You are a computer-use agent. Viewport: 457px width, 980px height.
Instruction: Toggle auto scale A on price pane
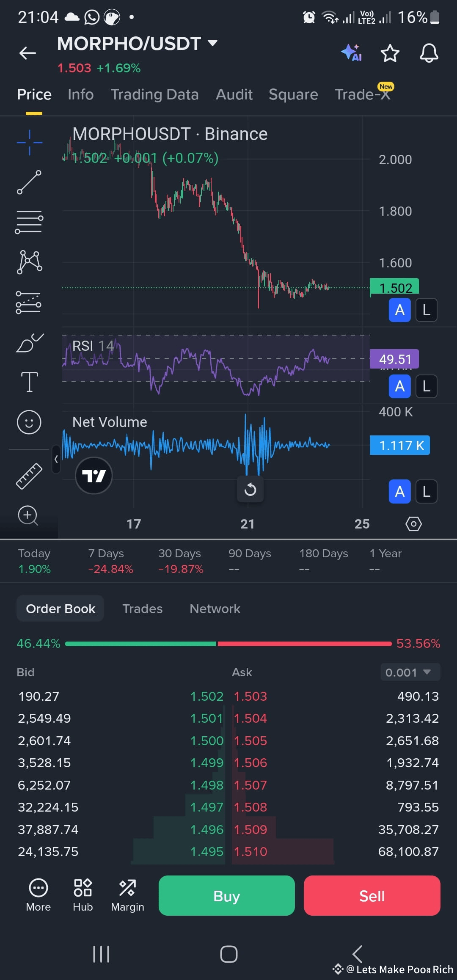(x=399, y=310)
